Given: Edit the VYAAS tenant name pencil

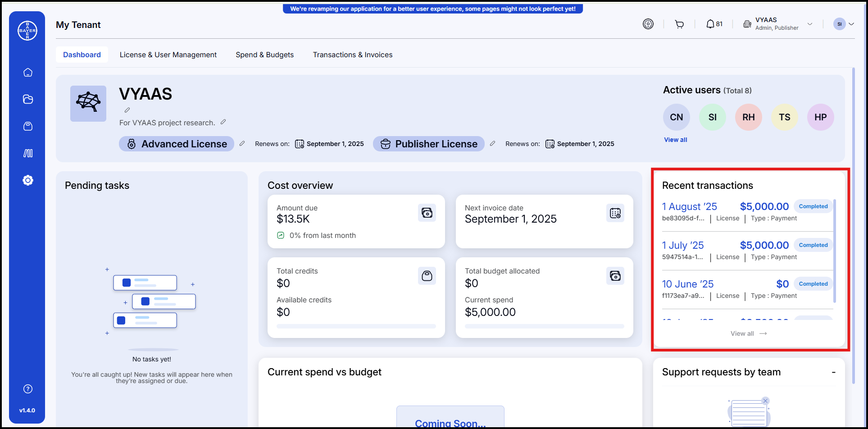Looking at the screenshot, I should [x=127, y=110].
